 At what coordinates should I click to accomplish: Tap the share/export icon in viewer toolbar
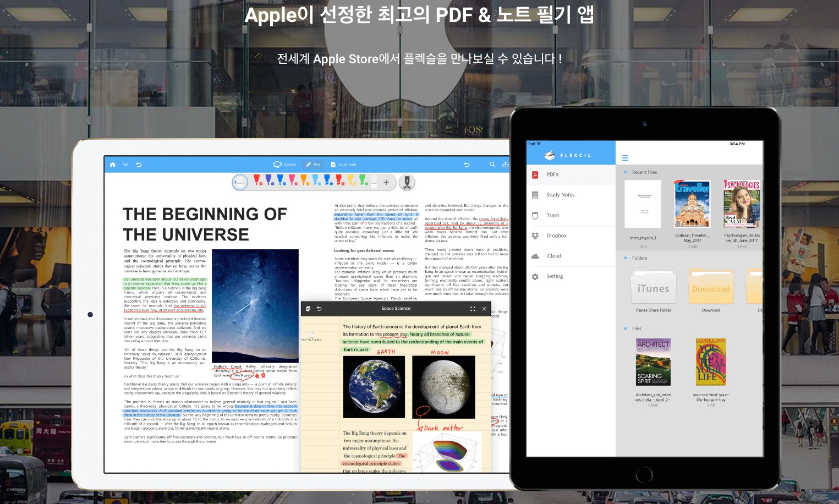[505, 165]
